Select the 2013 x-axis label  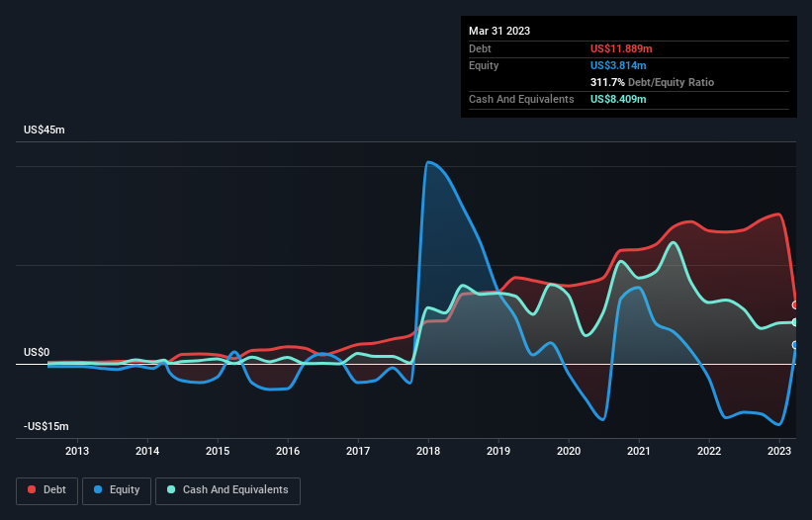[x=77, y=451]
